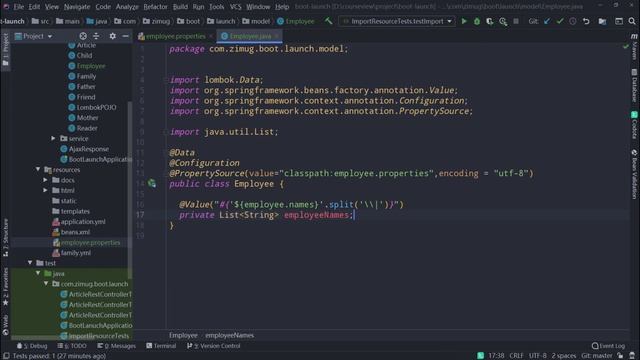
Task: Expand the html folder
Action: [45, 190]
